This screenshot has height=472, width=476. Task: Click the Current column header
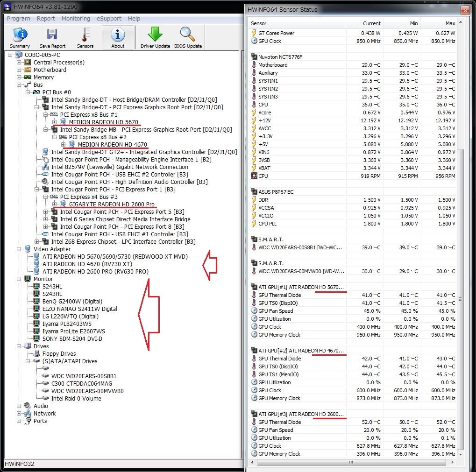(364, 23)
